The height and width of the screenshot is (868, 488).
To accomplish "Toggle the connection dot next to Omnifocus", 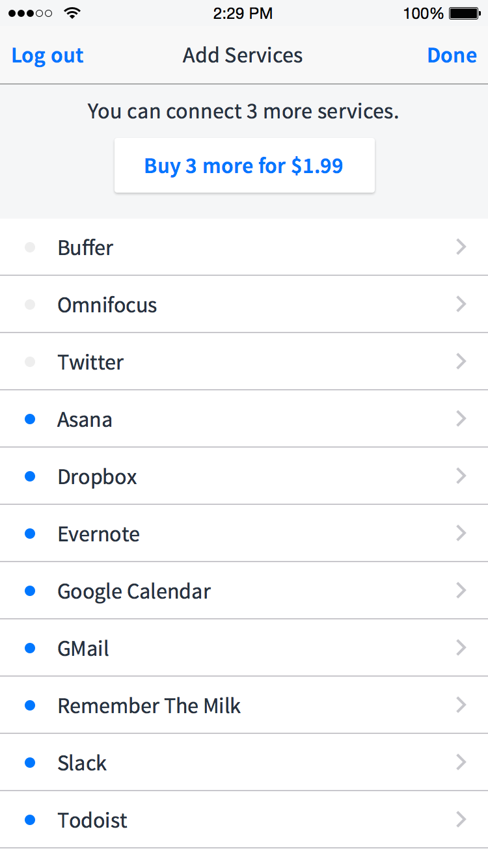I will click(x=30, y=304).
